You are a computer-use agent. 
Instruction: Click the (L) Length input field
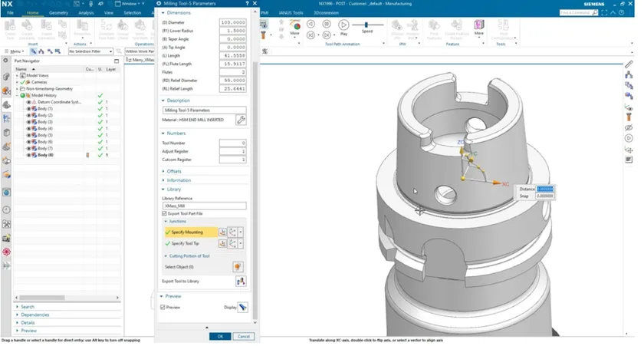[x=232, y=55]
